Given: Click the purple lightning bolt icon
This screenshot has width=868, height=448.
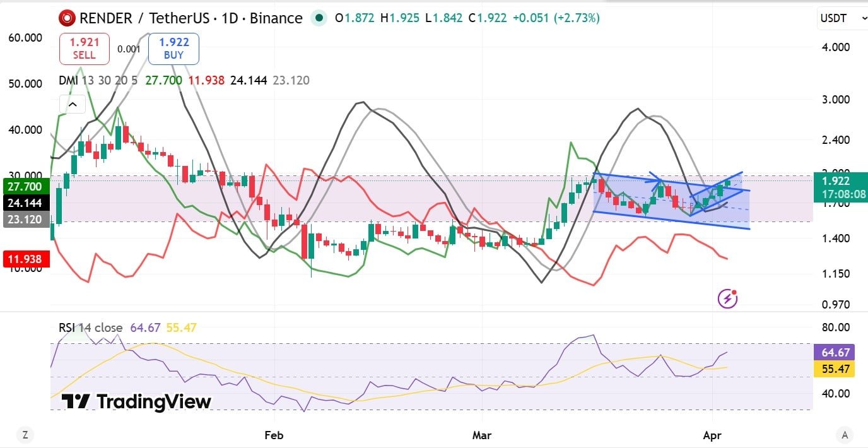Looking at the screenshot, I should point(727,298).
